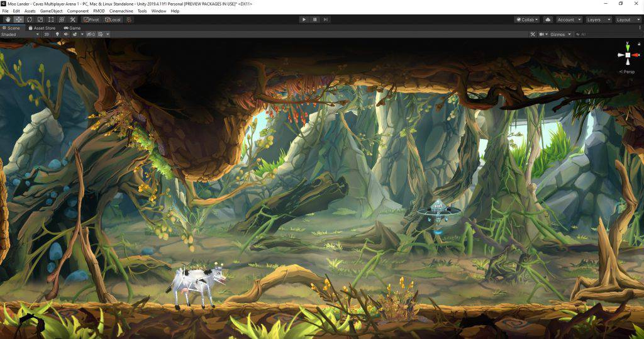The height and width of the screenshot is (339, 644).
Task: Click the red X axis gizmo cone
Action: pyautogui.click(x=635, y=55)
